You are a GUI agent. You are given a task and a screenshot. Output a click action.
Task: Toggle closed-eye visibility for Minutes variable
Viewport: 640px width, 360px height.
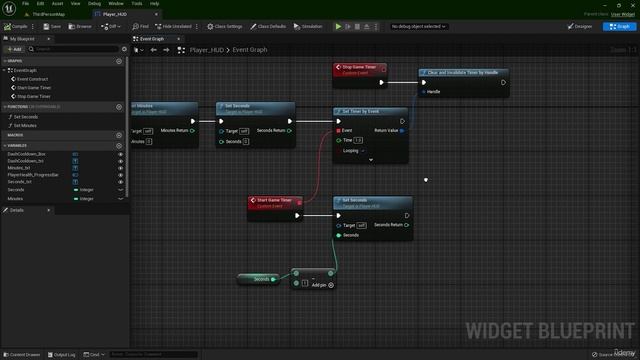click(120, 199)
